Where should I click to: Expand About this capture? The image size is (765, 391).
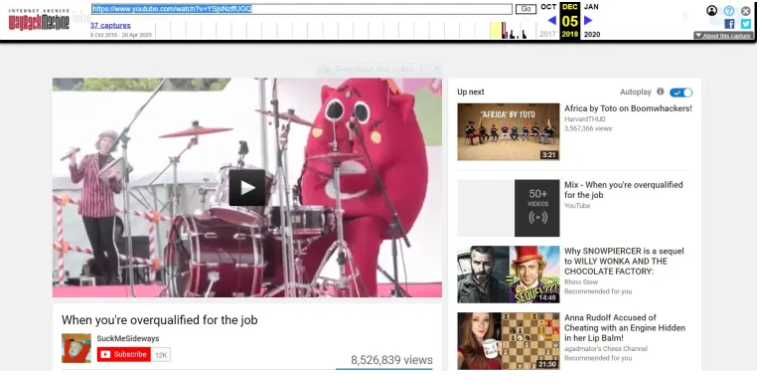click(x=723, y=36)
